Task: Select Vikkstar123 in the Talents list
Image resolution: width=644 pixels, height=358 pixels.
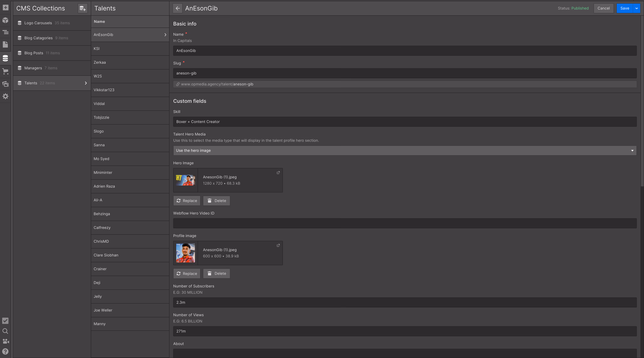Action: point(104,90)
